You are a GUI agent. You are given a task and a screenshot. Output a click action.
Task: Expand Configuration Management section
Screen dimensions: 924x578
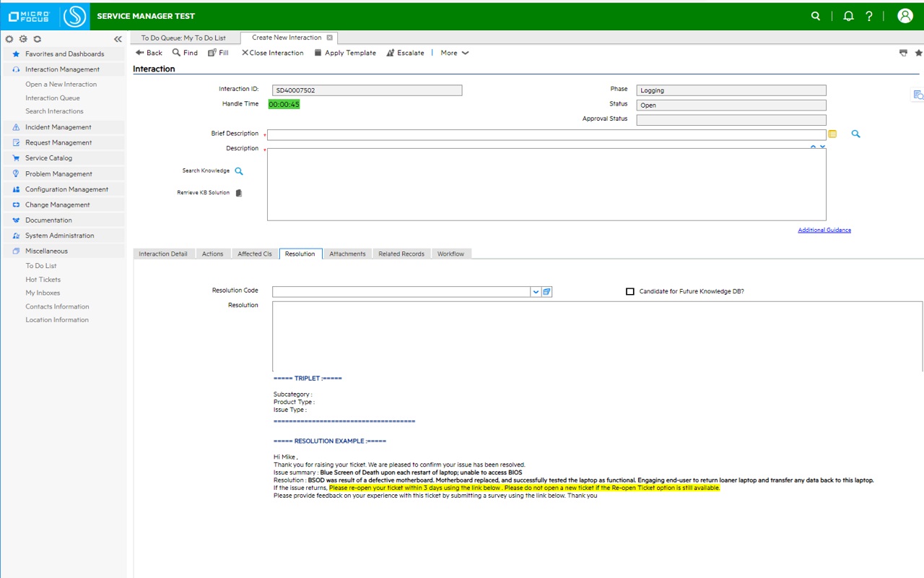64,189
